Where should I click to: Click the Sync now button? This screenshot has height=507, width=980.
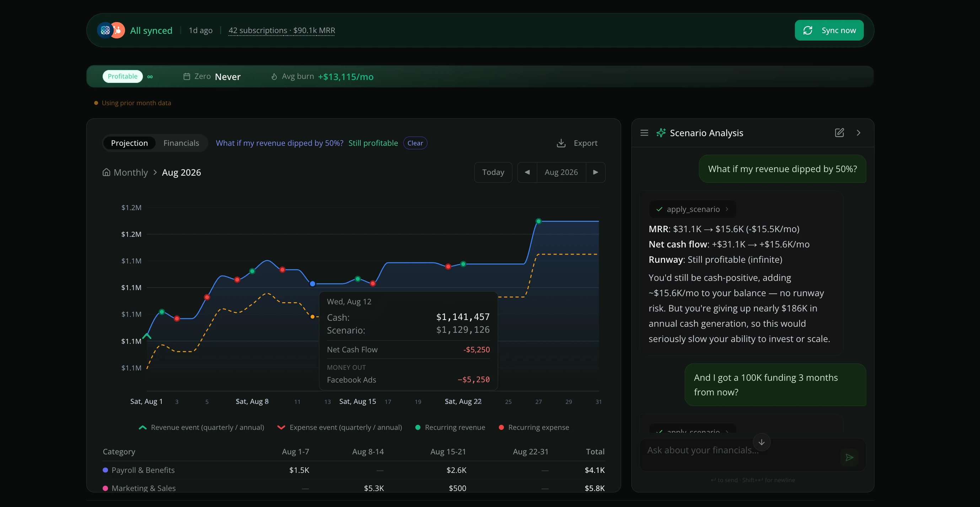click(829, 30)
